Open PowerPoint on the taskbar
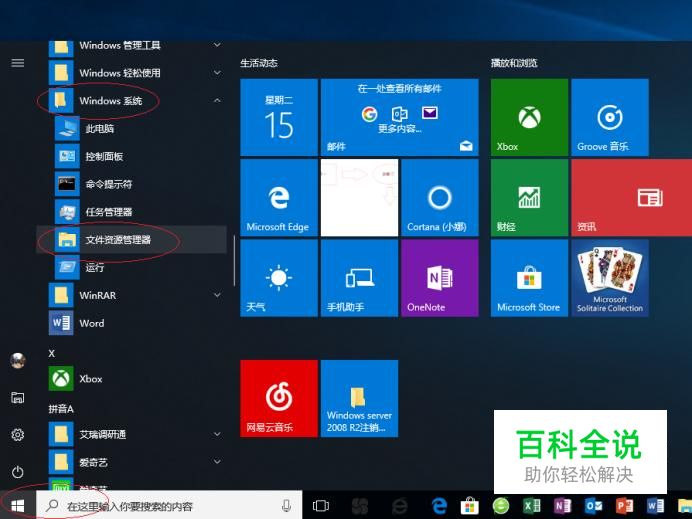Screen dimensions: 692x519 pyautogui.click(x=624, y=506)
